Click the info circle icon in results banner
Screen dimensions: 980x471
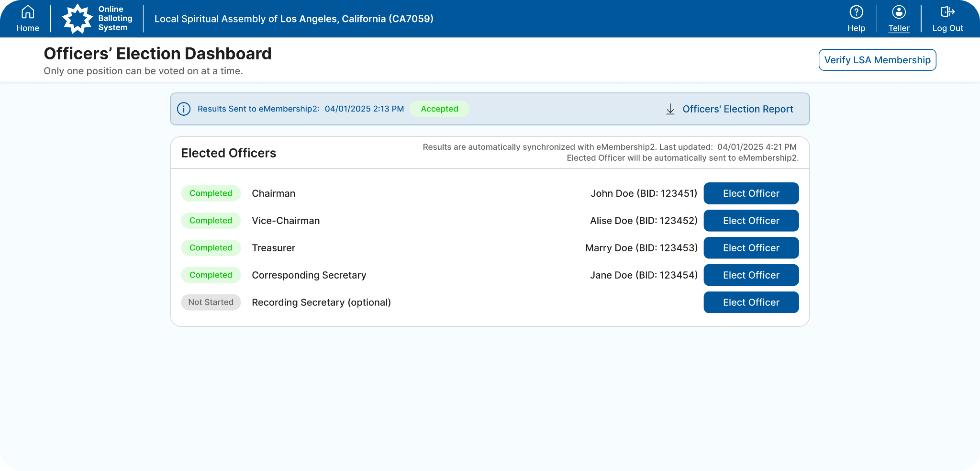click(184, 109)
